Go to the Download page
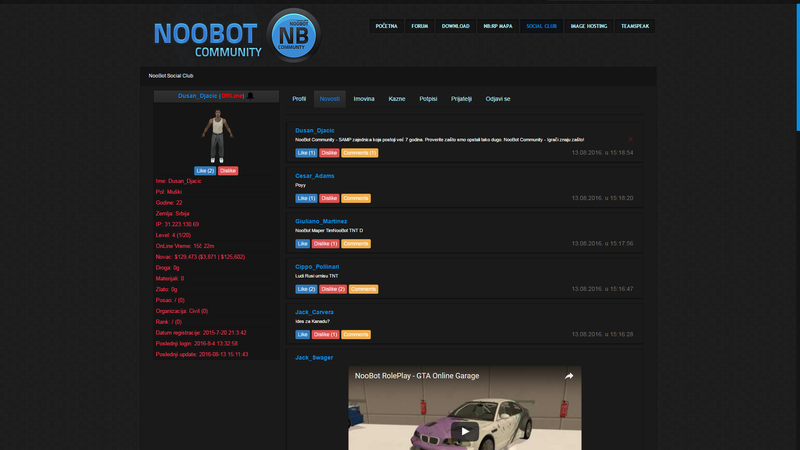 coord(455,26)
